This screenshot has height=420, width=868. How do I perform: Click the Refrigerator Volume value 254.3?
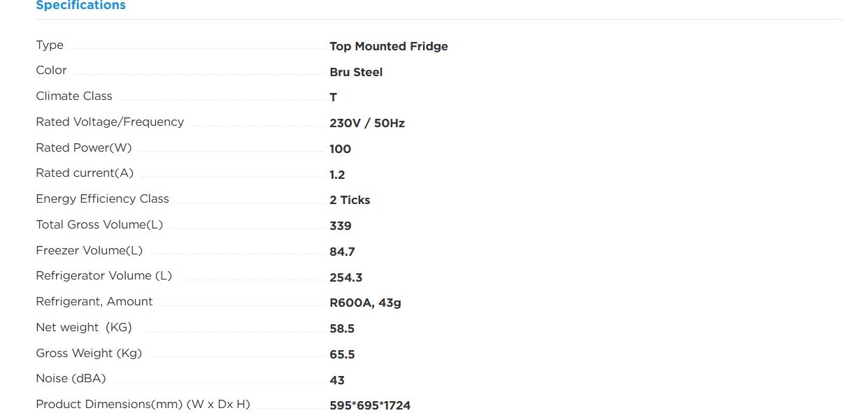346,277
